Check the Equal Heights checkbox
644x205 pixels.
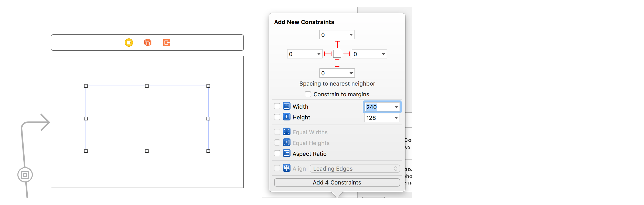(x=277, y=142)
